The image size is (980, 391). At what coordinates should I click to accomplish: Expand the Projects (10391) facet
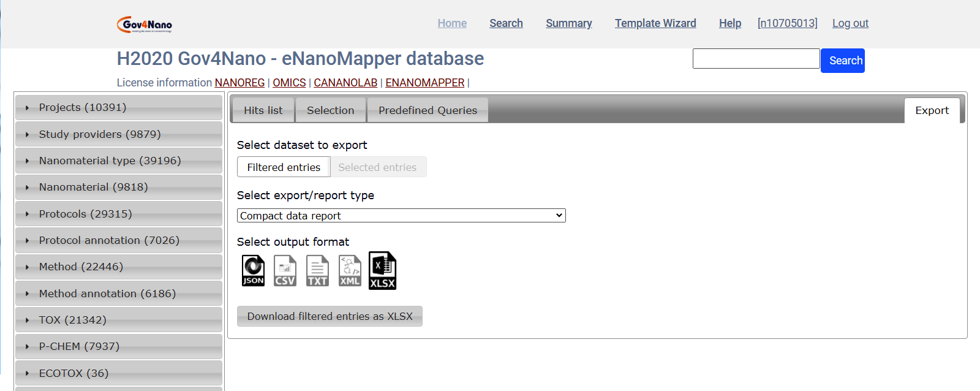[119, 107]
